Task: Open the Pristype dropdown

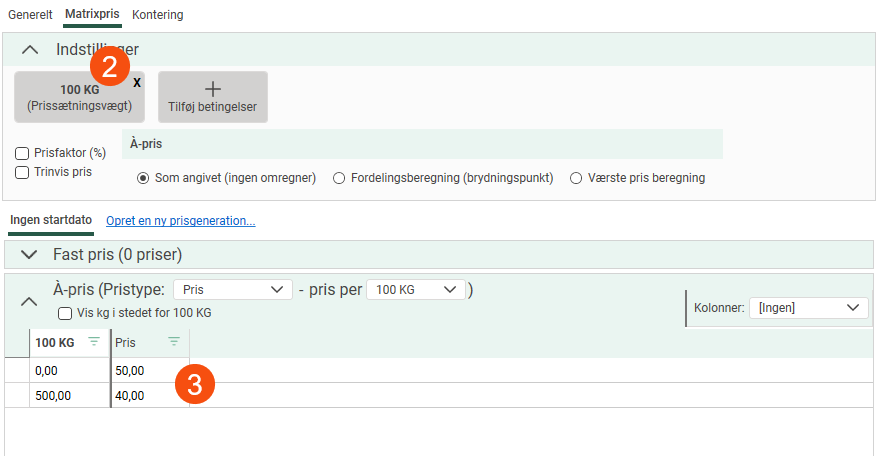Action: click(232, 289)
